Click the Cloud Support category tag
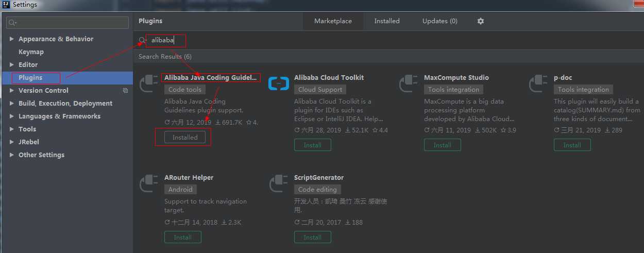 point(320,90)
